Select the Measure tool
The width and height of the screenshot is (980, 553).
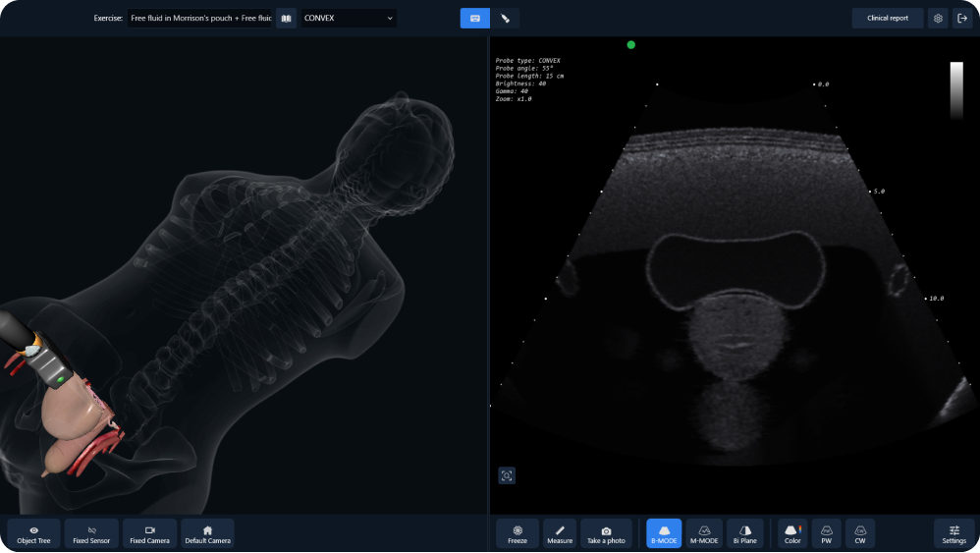tap(560, 533)
